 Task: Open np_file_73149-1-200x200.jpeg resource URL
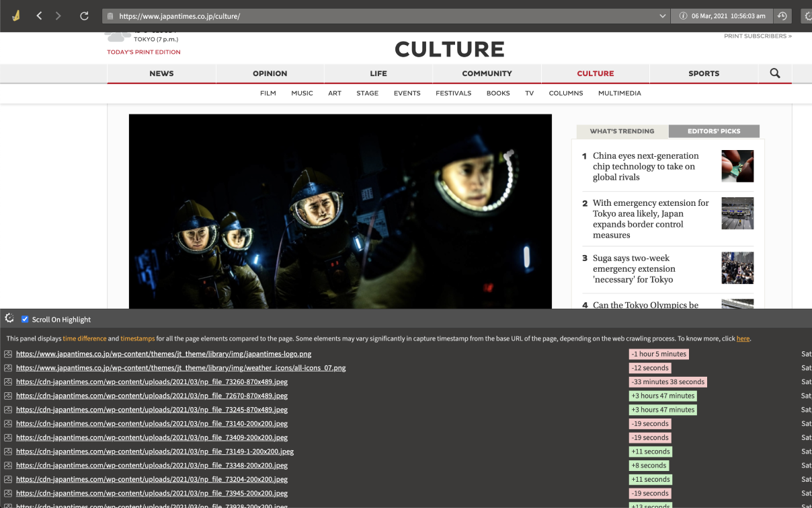(155, 451)
